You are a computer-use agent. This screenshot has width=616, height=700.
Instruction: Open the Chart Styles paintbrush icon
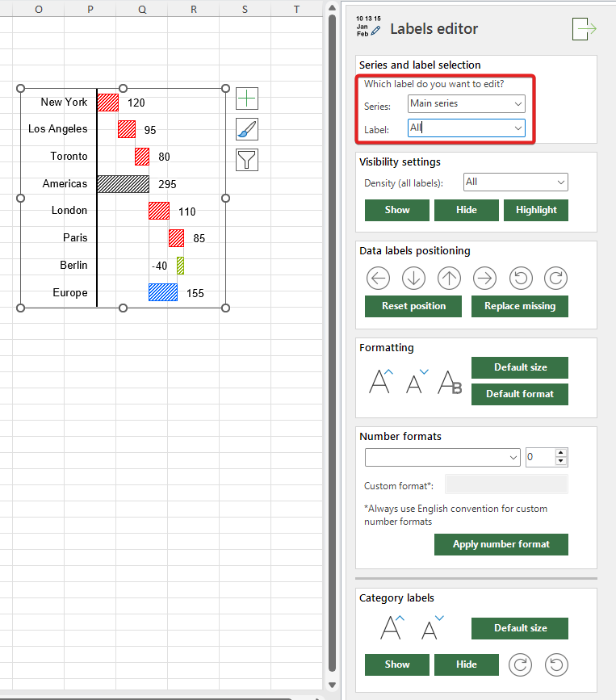pos(247,129)
